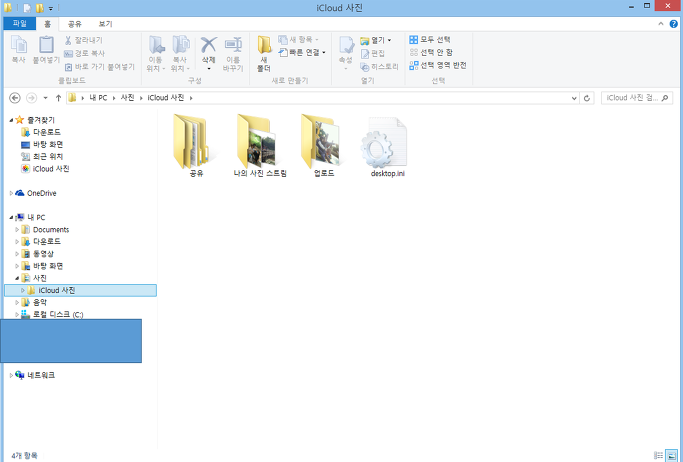683x462 pixels.
Task: Open the 파일 (File) tab
Action: pyautogui.click(x=20, y=24)
